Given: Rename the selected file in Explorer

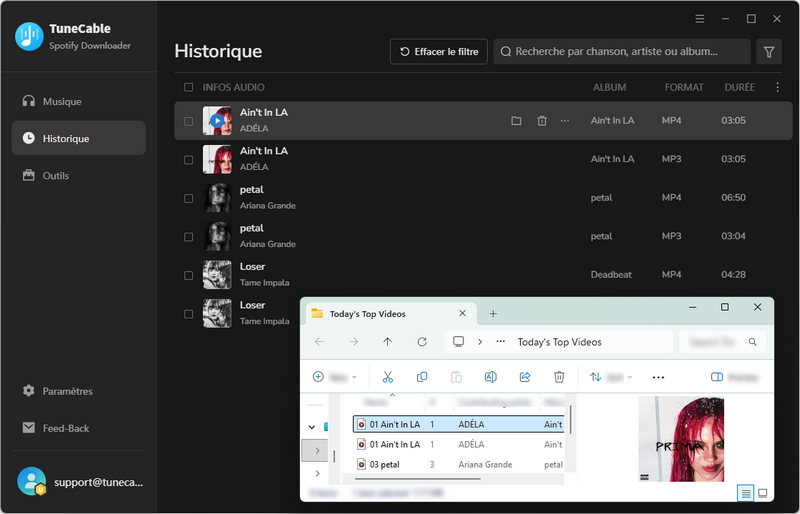Looking at the screenshot, I should [490, 377].
